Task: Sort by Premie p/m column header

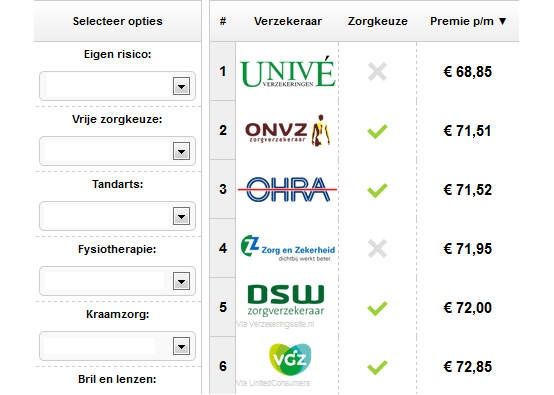Action: (468, 21)
